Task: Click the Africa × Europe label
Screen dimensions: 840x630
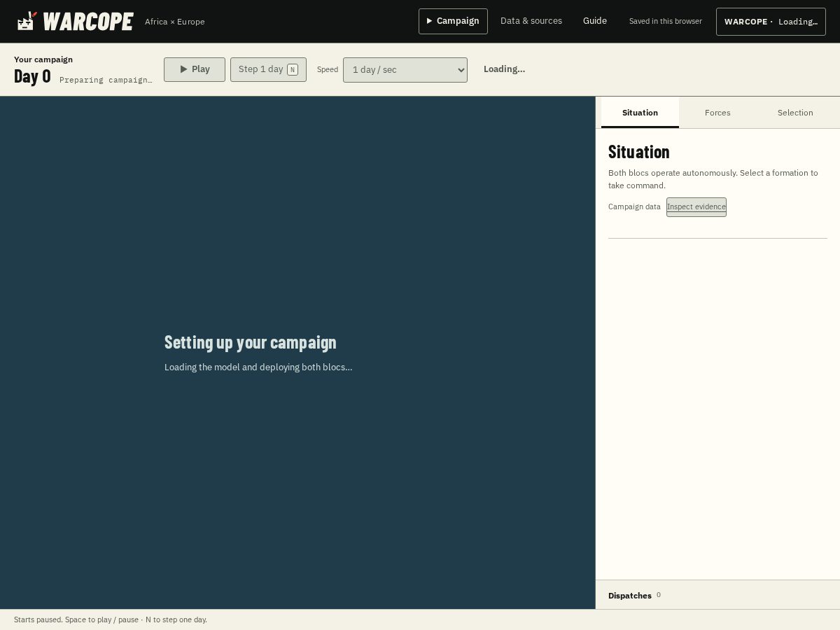Action: tap(175, 22)
